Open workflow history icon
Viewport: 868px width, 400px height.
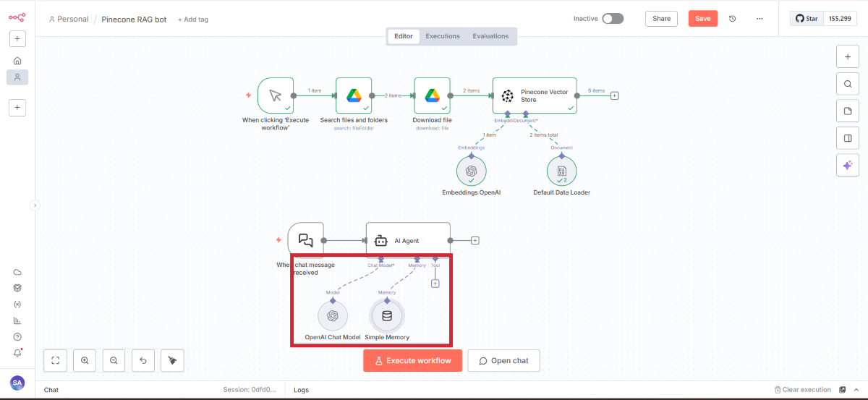[x=732, y=19]
